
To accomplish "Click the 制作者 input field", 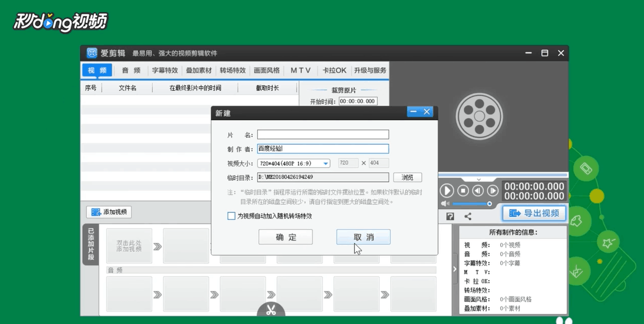I will pos(323,149).
